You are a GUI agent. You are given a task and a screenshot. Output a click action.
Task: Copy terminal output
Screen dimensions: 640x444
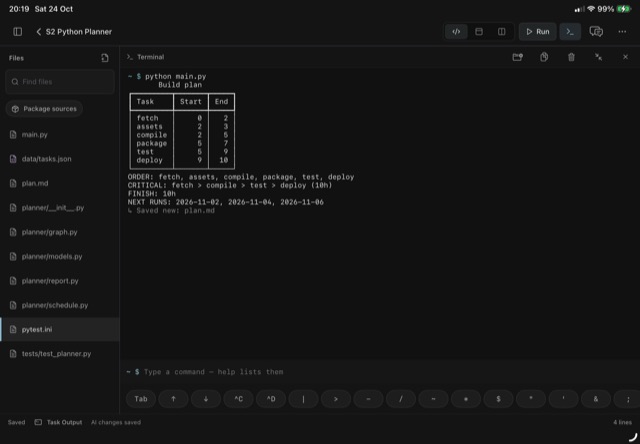point(544,57)
